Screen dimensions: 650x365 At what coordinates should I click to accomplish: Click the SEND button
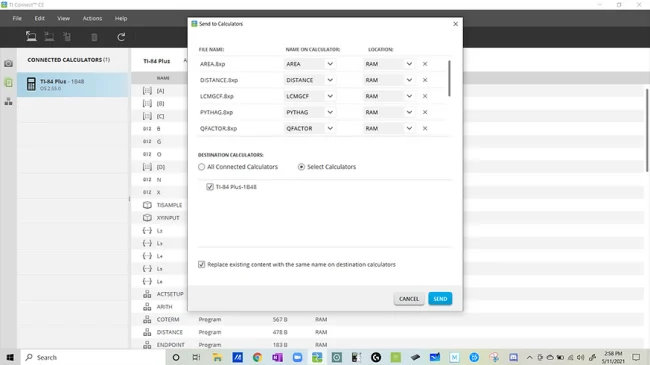(x=440, y=299)
